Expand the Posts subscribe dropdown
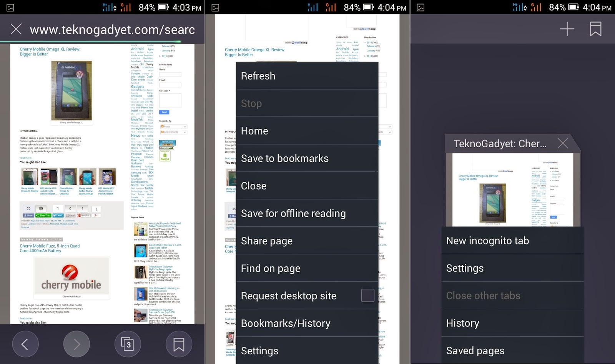This screenshot has width=615, height=364. pos(173,126)
